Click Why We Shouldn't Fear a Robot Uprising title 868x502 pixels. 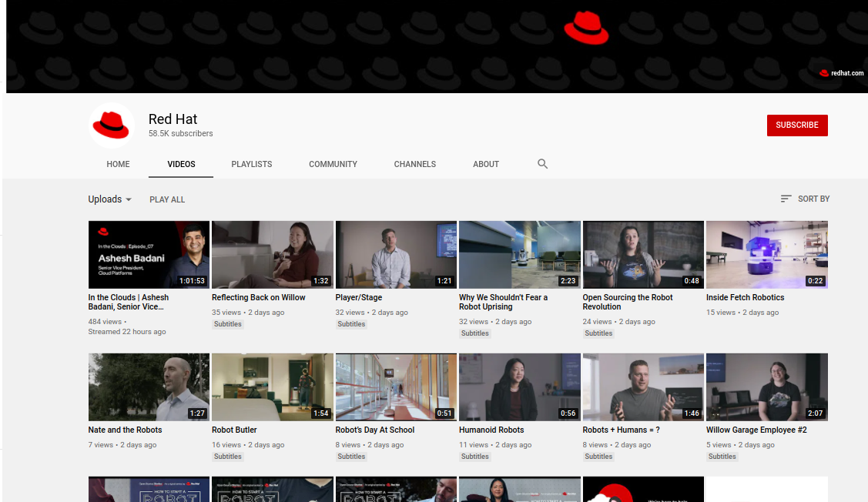click(x=503, y=302)
